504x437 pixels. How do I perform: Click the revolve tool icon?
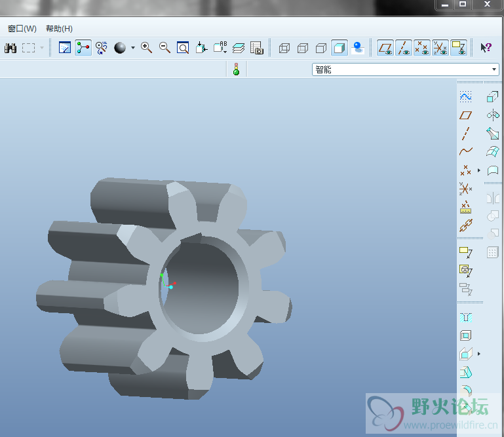(x=492, y=115)
